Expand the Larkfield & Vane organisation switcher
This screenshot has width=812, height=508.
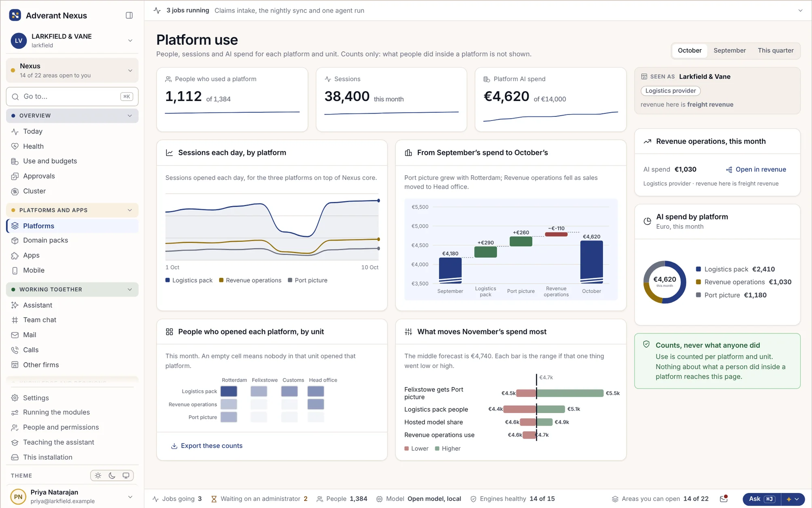[x=72, y=41]
